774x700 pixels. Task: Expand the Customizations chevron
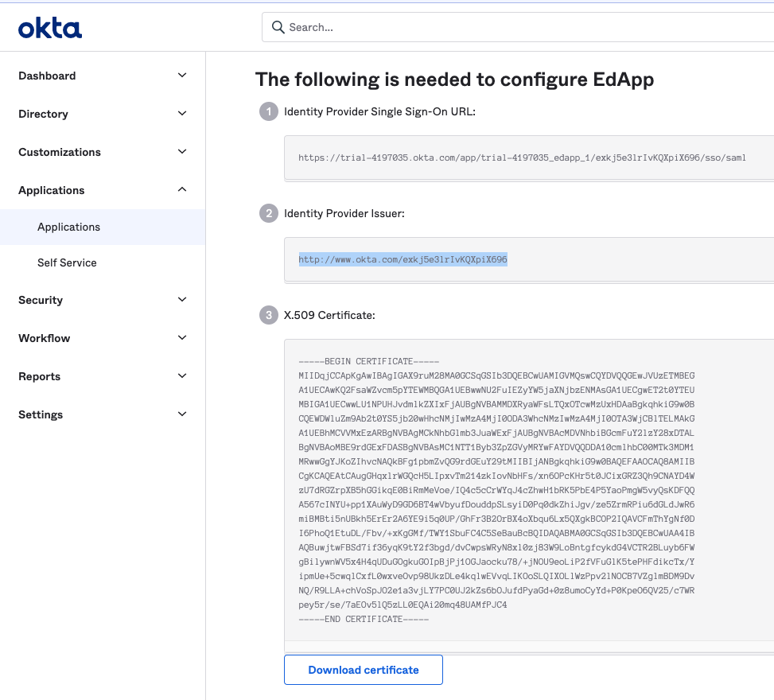182,152
